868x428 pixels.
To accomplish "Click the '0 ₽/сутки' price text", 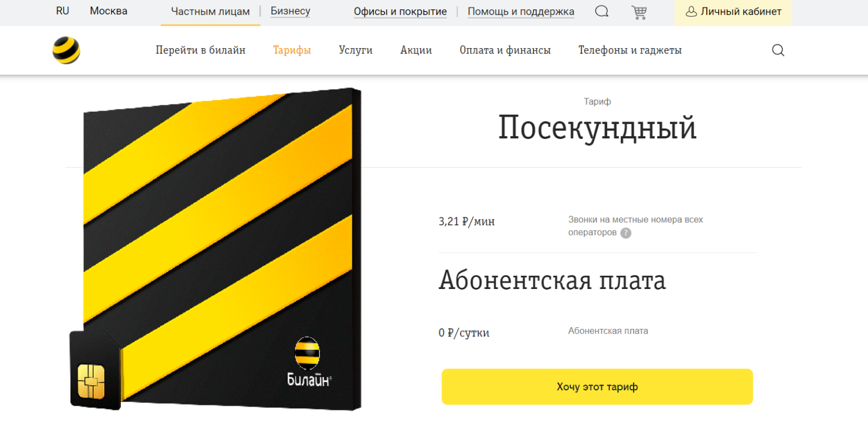I will coord(464,333).
